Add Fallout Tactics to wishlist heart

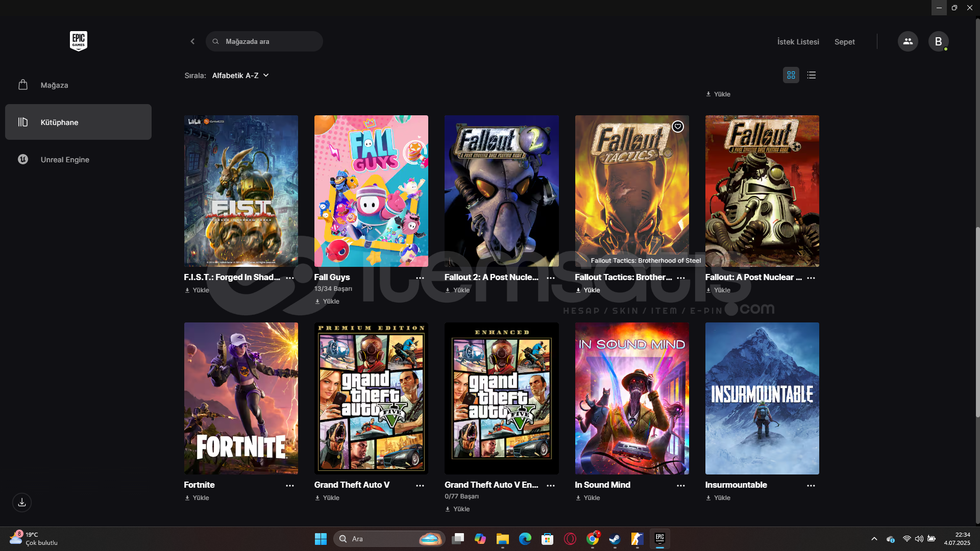[x=677, y=127]
